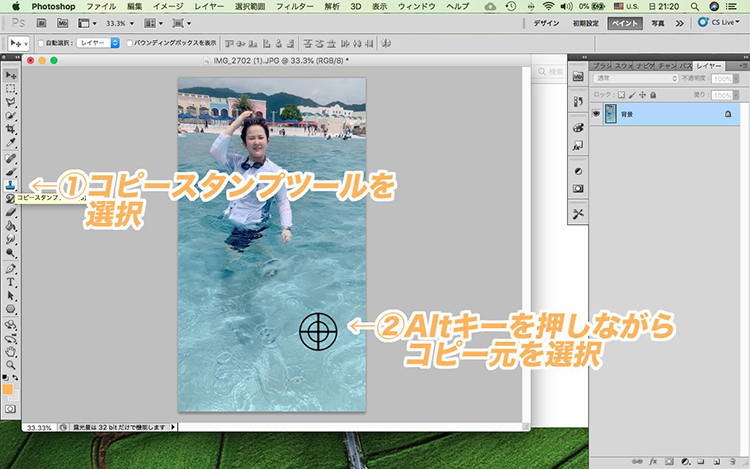Toggle lock image pixels brush icon
Screen dimensions: 750x469
point(632,95)
